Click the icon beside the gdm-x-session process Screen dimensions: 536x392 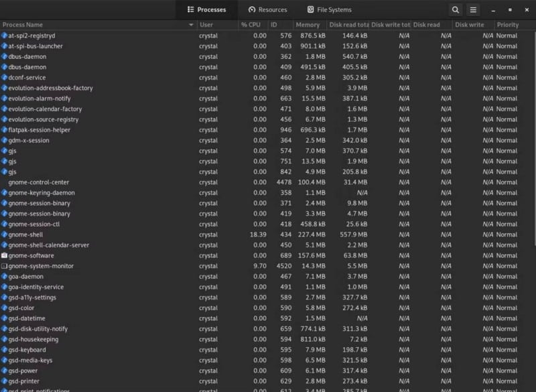[x=6, y=140]
